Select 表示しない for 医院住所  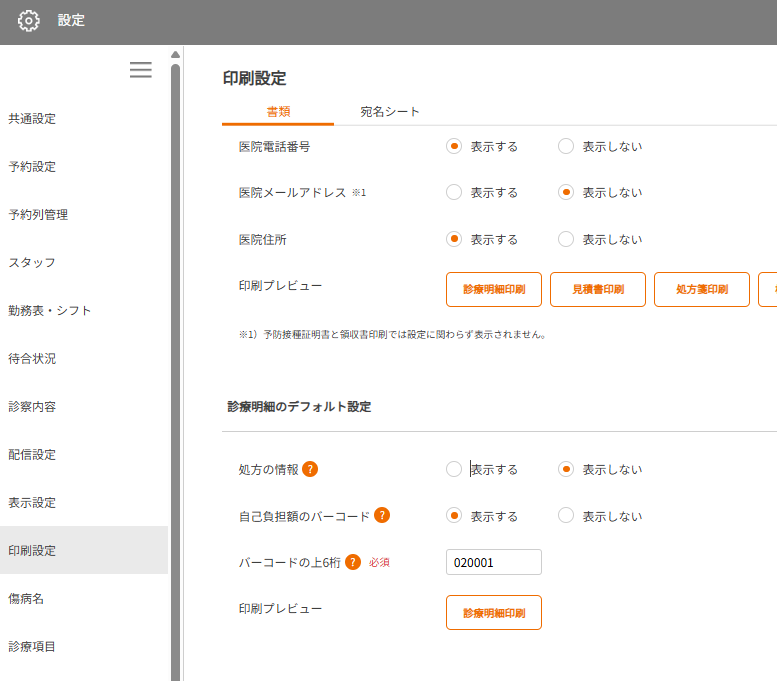(566, 239)
